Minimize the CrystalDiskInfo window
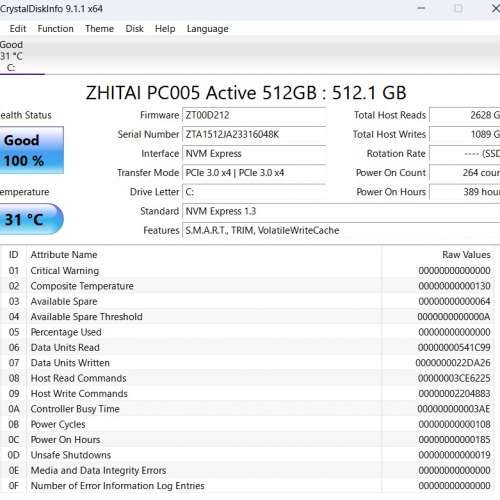 [x=421, y=8]
